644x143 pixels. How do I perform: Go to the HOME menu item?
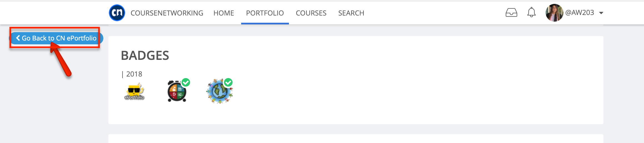(224, 13)
